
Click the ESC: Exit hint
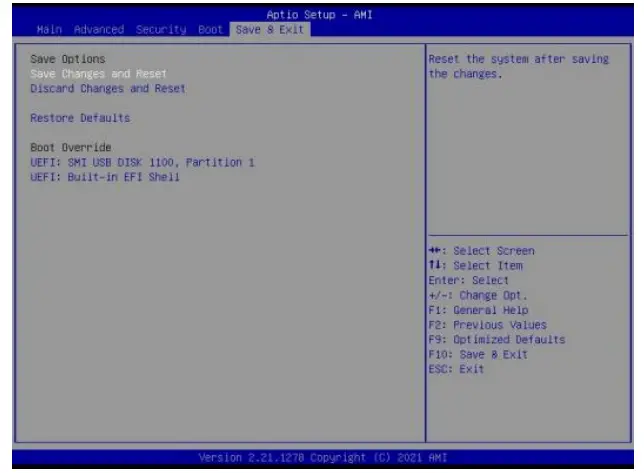click(456, 369)
